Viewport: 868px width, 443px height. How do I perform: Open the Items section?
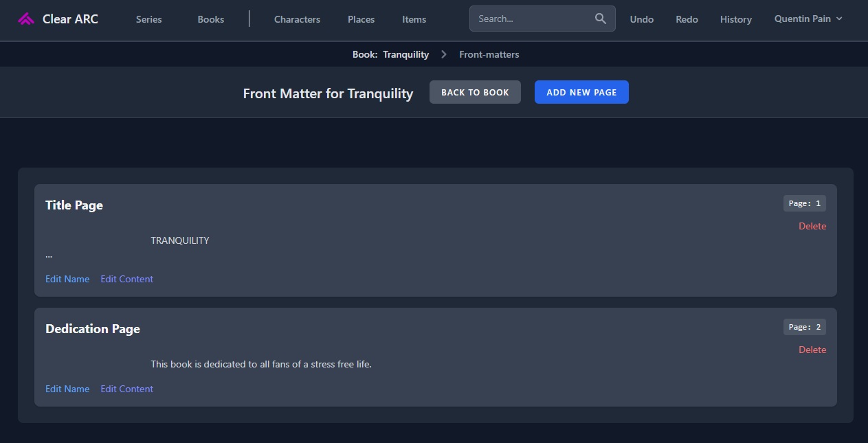(414, 19)
